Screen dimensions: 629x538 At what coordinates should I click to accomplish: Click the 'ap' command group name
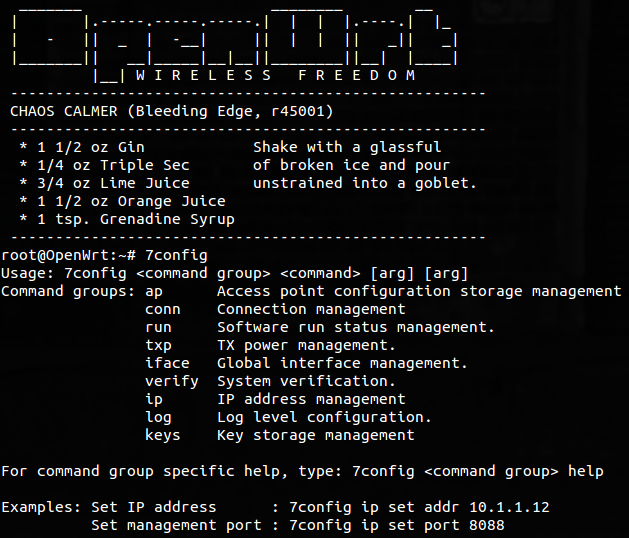[154, 292]
